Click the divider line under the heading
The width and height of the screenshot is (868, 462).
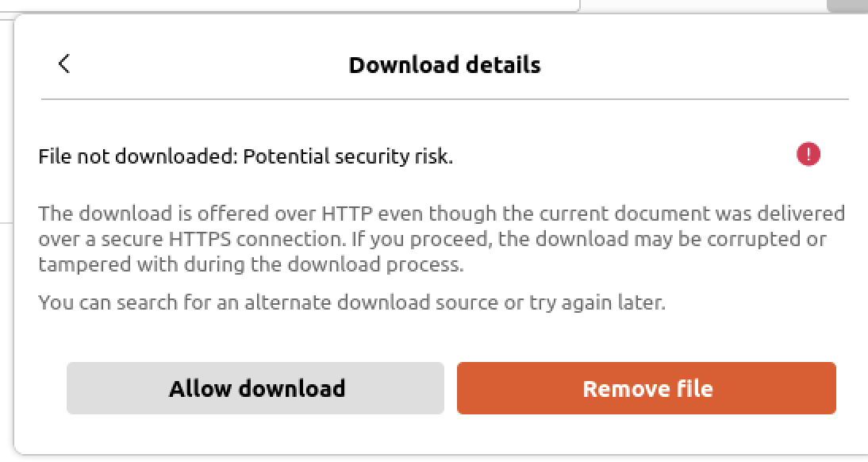pos(444,100)
